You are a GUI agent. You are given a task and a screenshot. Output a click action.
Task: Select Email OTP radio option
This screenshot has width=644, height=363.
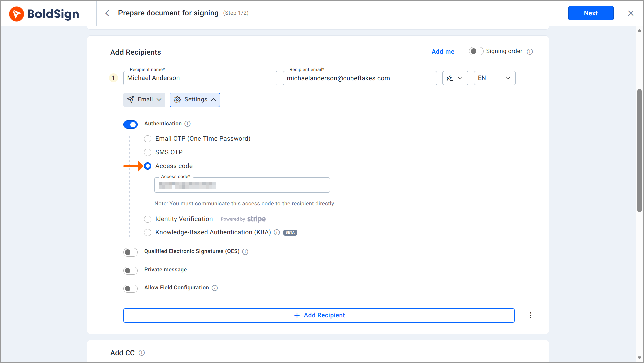coord(148,139)
